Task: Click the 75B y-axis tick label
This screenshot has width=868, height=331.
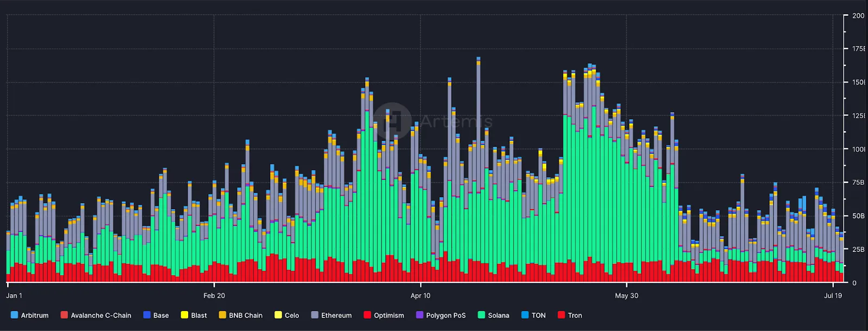Action: 858,183
